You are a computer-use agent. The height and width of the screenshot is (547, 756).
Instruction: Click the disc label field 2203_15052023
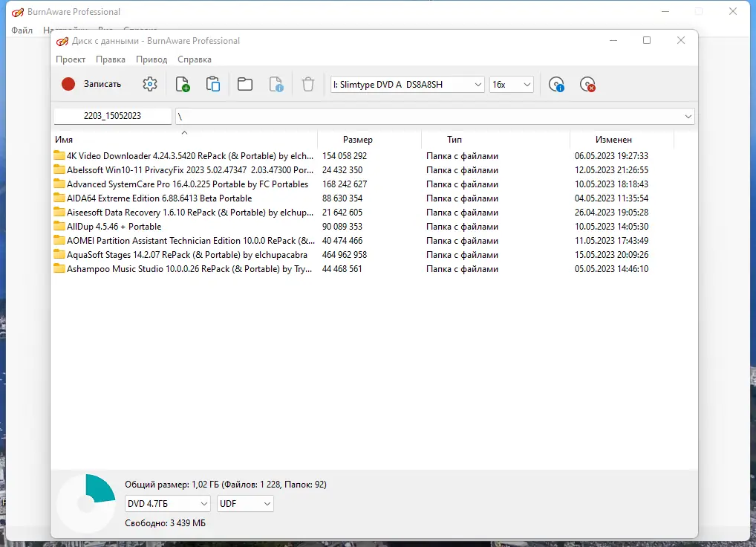pos(112,116)
